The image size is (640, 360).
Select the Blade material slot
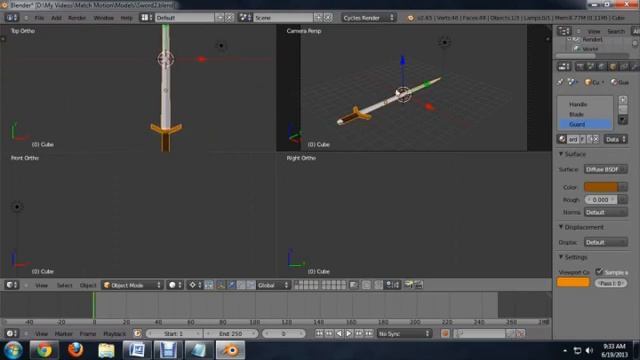[x=585, y=114]
